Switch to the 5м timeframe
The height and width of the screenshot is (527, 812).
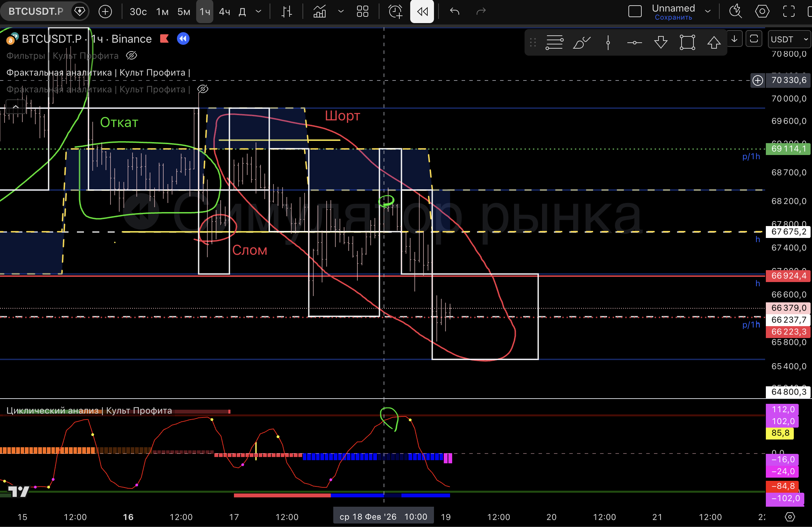[184, 12]
